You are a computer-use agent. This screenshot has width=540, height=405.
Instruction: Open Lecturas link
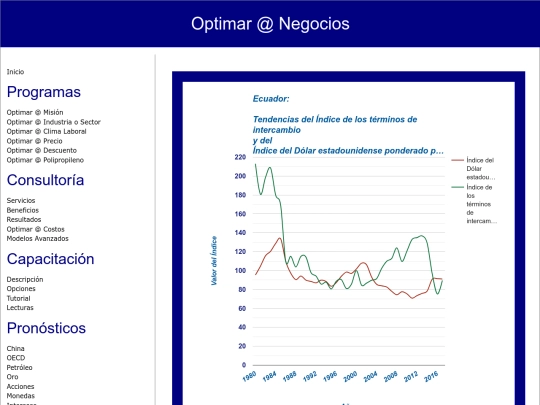coord(20,308)
